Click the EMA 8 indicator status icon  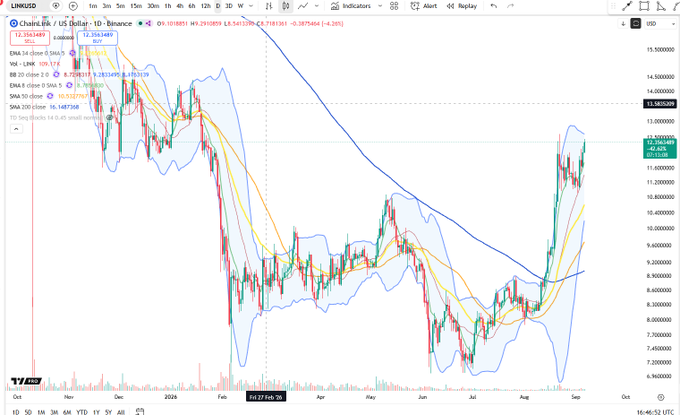coord(69,85)
